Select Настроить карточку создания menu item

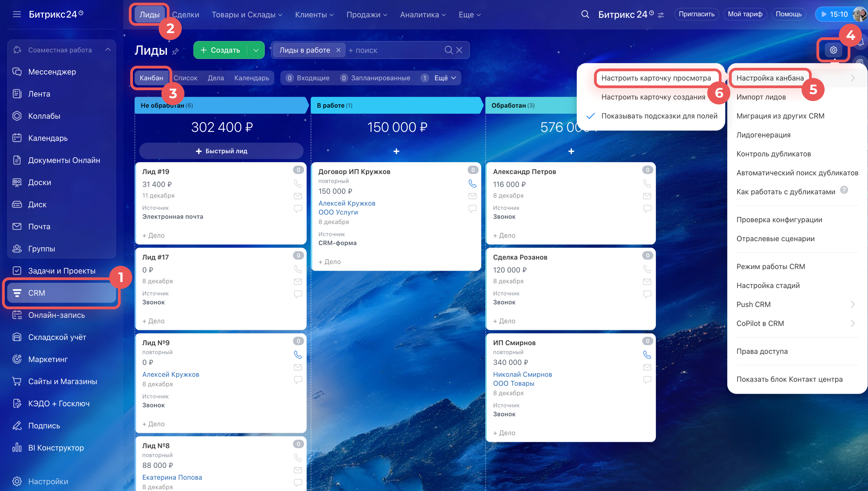(x=653, y=97)
